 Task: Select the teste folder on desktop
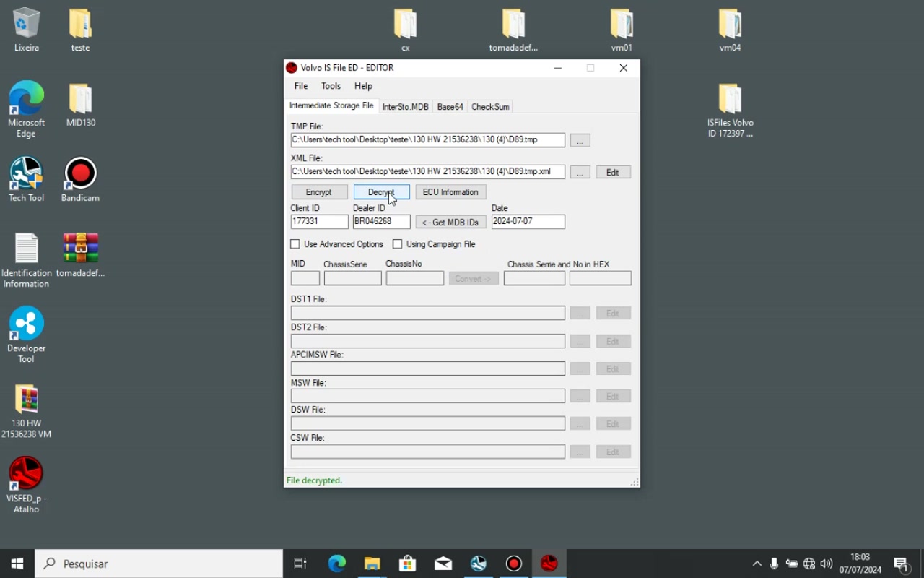[80, 30]
